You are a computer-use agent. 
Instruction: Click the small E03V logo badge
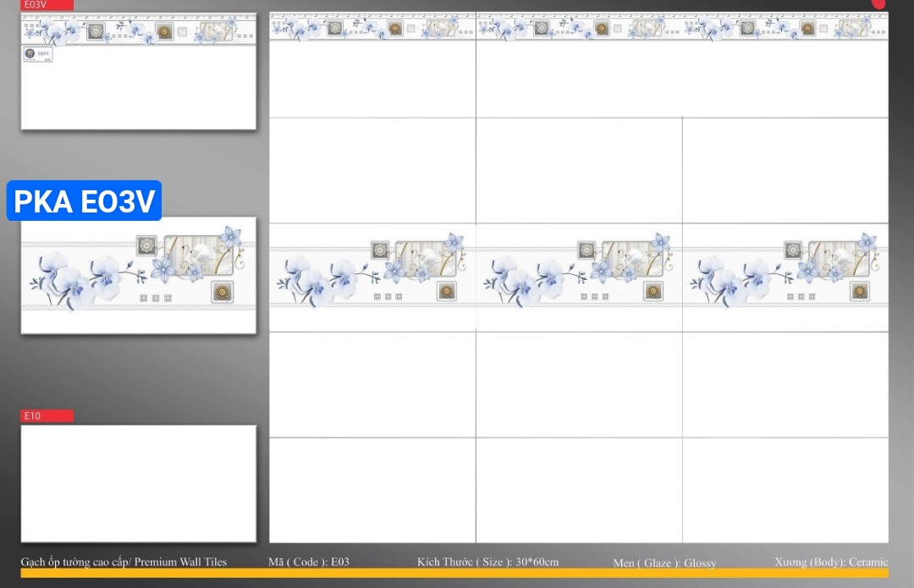36,55
